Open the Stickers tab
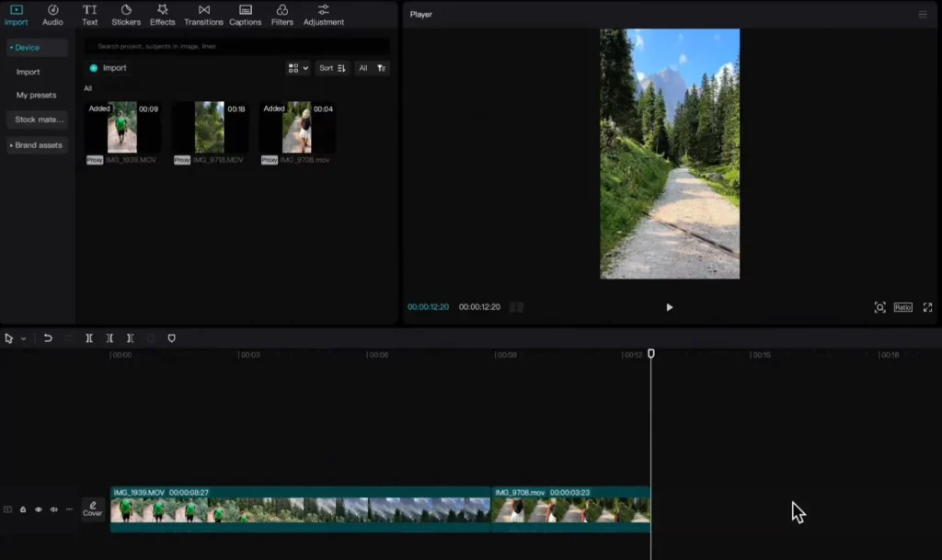 pyautogui.click(x=126, y=15)
